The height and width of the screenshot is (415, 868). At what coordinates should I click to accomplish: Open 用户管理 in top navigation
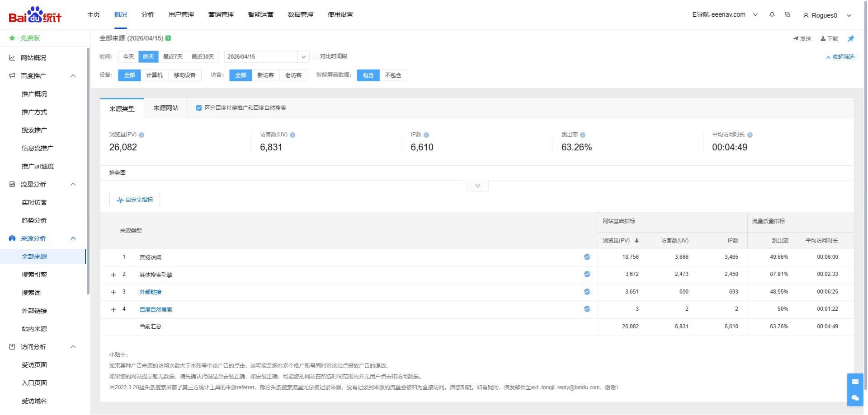click(x=181, y=14)
